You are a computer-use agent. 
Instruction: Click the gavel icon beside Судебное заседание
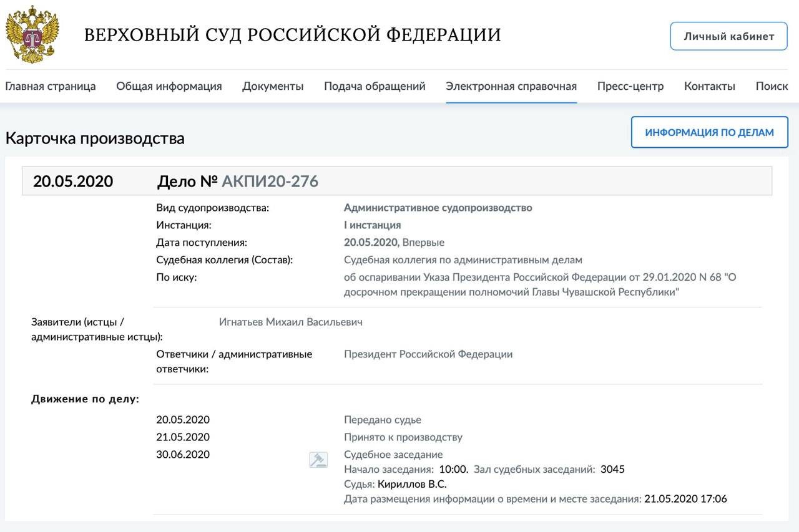click(318, 460)
